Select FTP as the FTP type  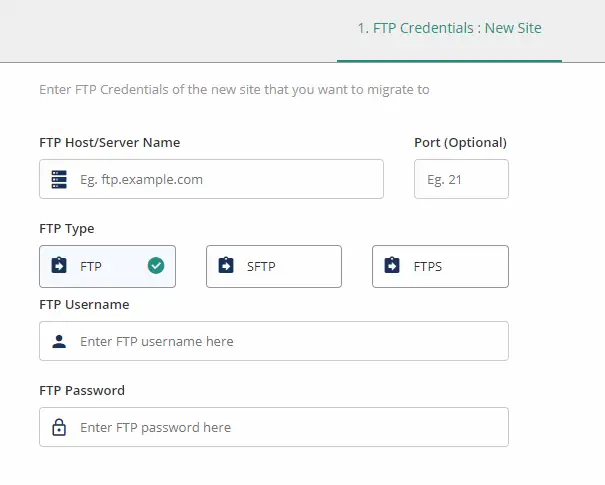107,266
